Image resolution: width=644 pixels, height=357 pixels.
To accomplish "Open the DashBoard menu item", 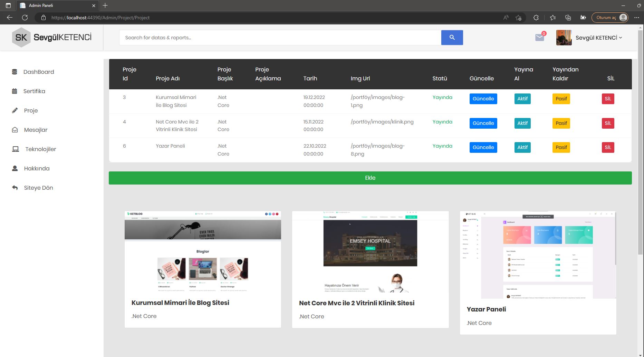I will pyautogui.click(x=39, y=72).
